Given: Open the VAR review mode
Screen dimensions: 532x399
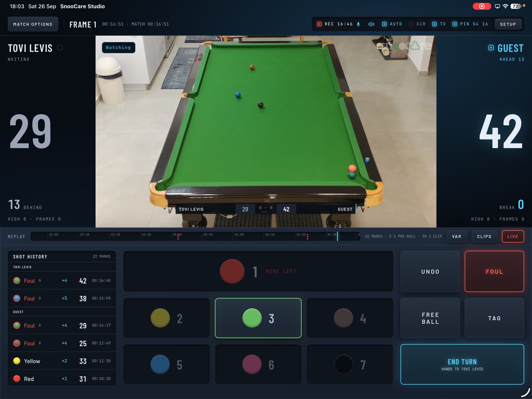Looking at the screenshot, I should click(x=457, y=236).
